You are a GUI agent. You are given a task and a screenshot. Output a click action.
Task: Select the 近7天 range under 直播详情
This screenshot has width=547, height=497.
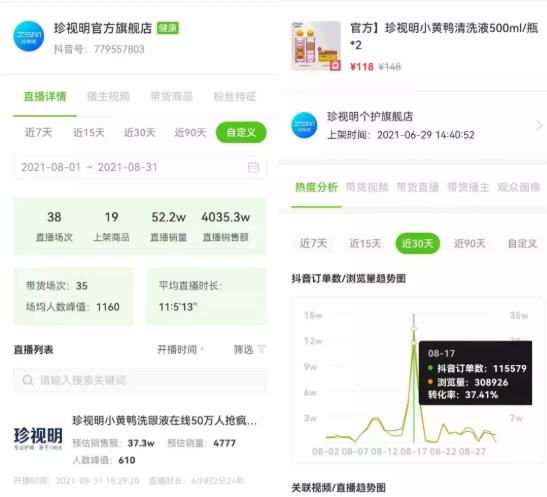tap(38, 133)
